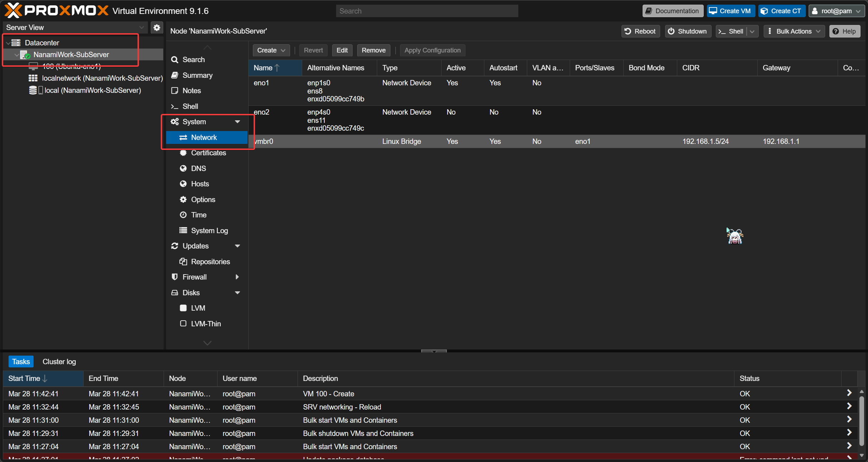The height and width of the screenshot is (462, 868).
Task: Open the Create network dropdown
Action: (x=271, y=50)
